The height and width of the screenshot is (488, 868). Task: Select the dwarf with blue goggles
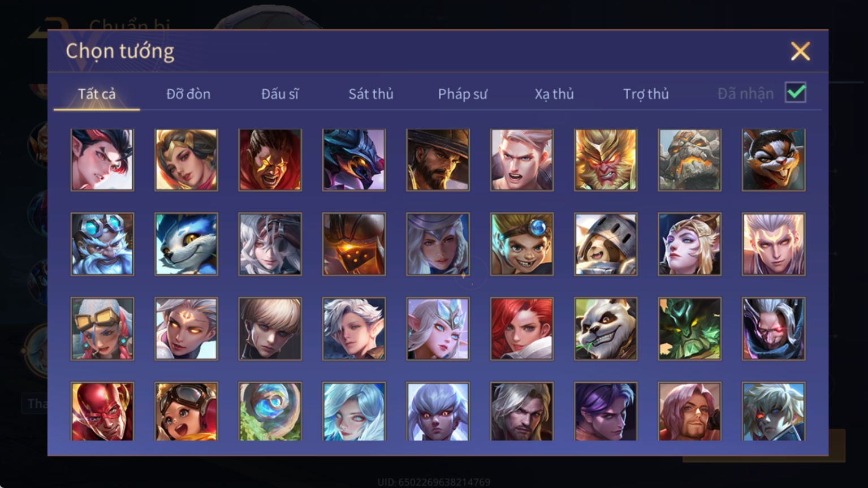[102, 244]
